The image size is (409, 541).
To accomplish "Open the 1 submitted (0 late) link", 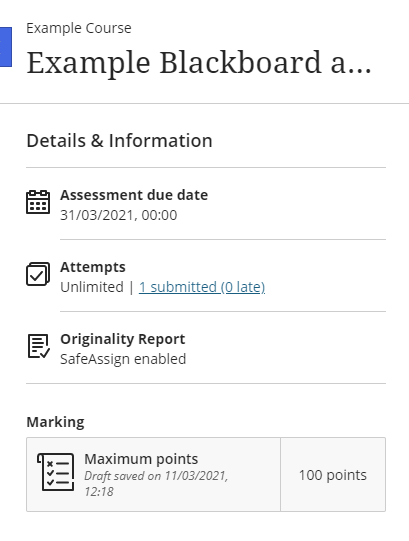I will (202, 287).
